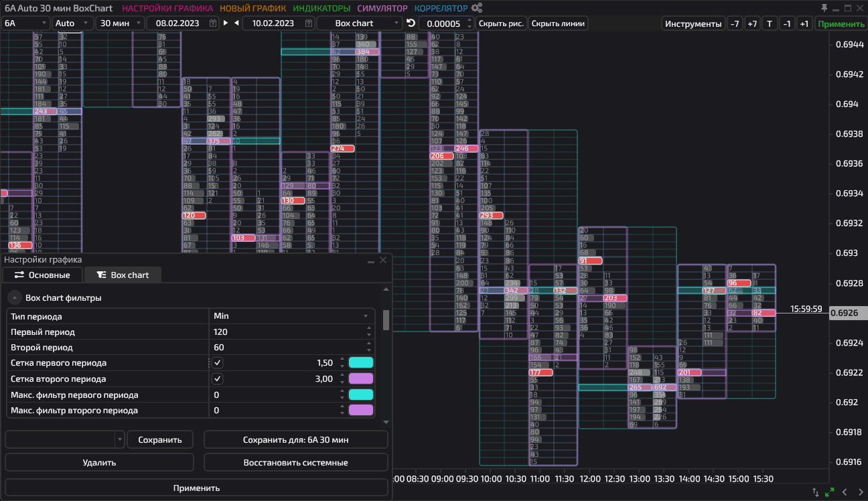Click the green expand arrows icon
868x501 pixels.
(x=830, y=492)
